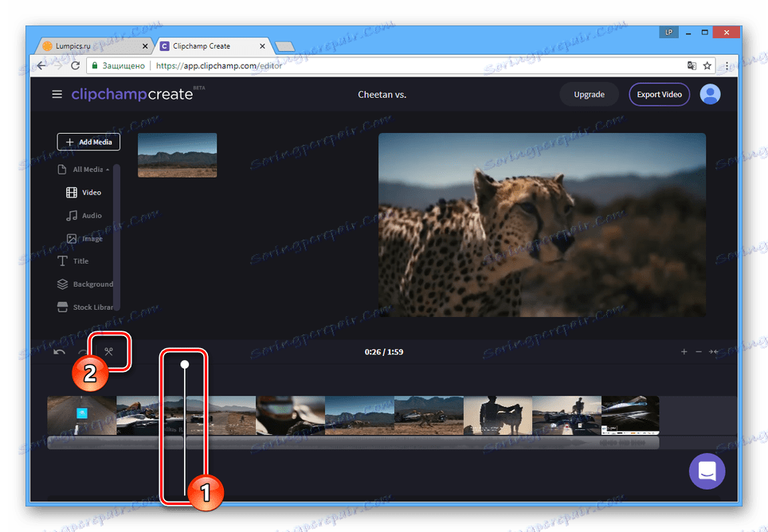The image size is (768, 532).
Task: Select the Split (scissors) tool
Action: (109, 351)
